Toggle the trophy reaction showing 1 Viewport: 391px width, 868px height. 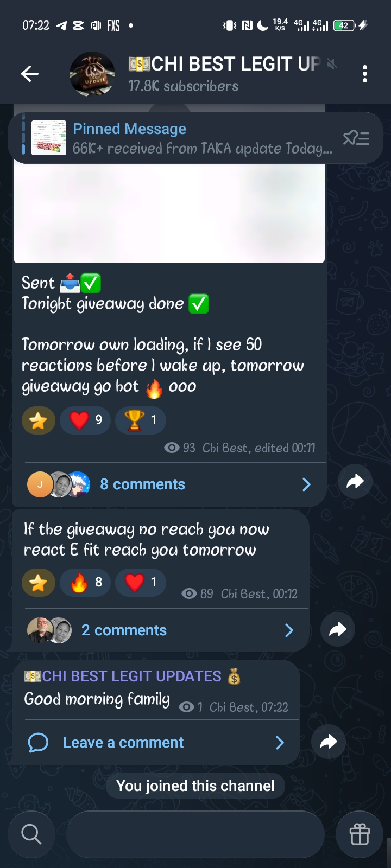tap(141, 420)
